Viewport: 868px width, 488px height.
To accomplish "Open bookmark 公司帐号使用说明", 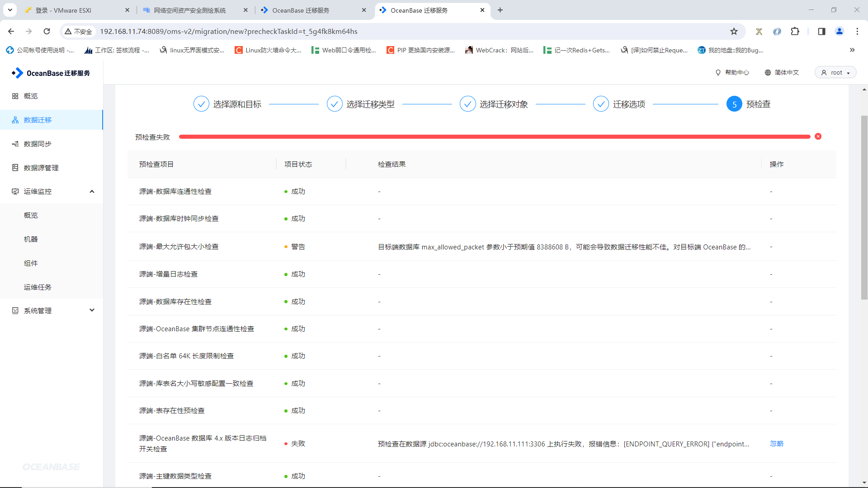I will [40, 50].
